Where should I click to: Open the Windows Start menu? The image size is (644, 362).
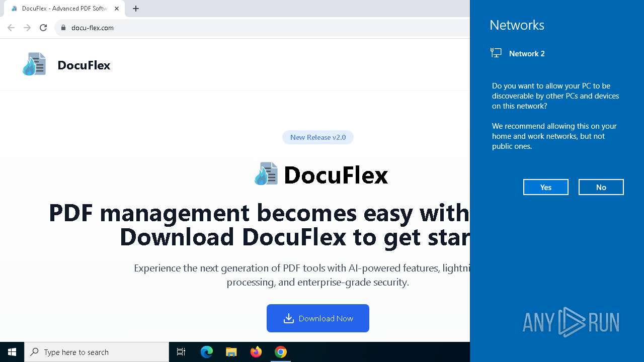[12, 352]
